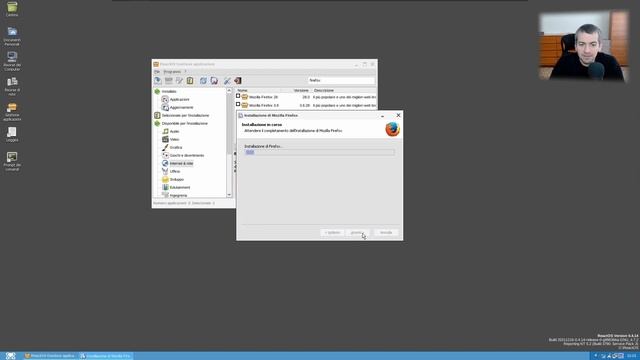Minimize the Firefox installer dialog
This screenshot has height=360, width=640.
pyautogui.click(x=382, y=116)
